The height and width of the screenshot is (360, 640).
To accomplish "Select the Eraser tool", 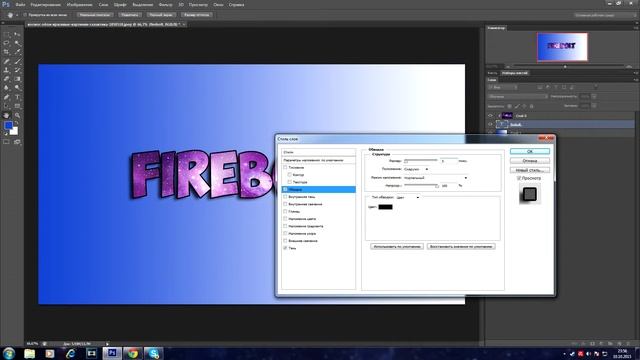I will click(x=6, y=79).
